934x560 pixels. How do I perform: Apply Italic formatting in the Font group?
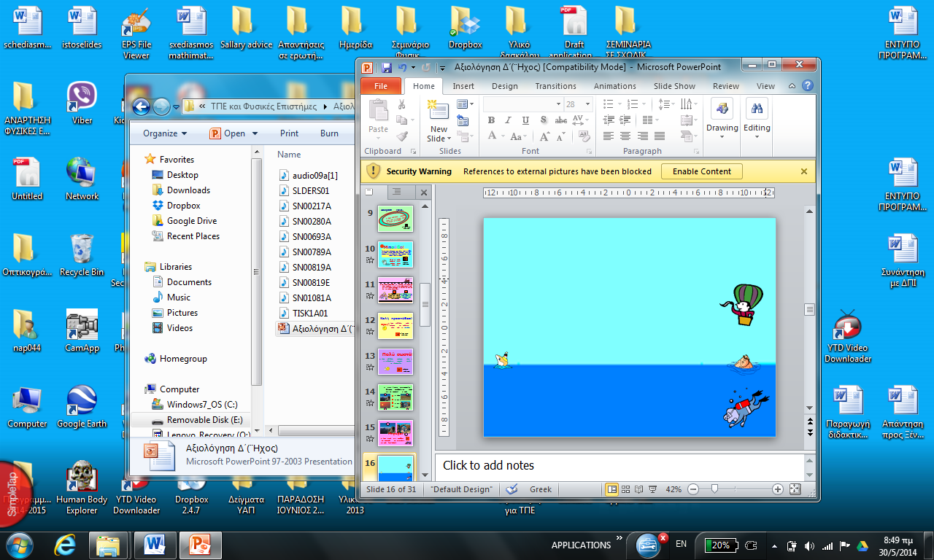[509, 120]
